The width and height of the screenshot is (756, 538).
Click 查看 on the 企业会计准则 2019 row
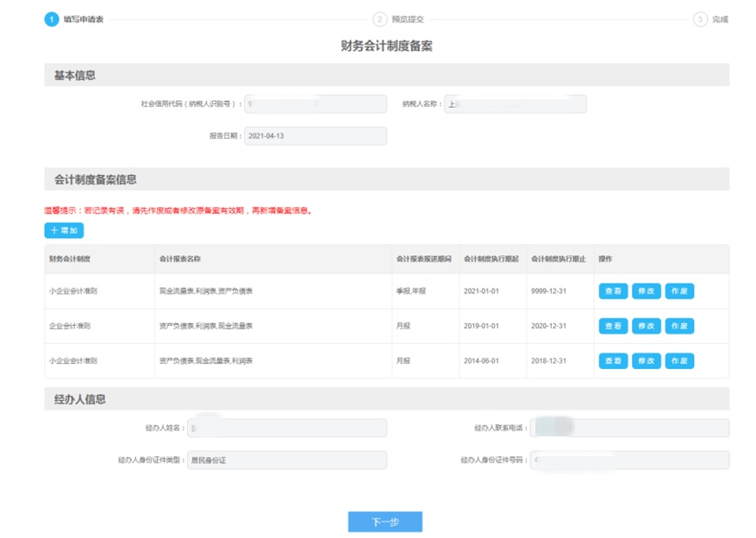click(x=613, y=326)
